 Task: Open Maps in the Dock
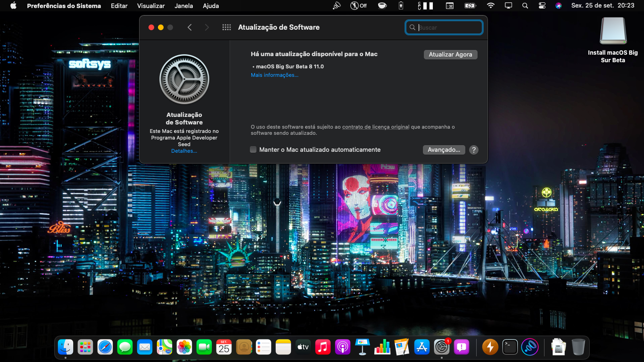165,347
